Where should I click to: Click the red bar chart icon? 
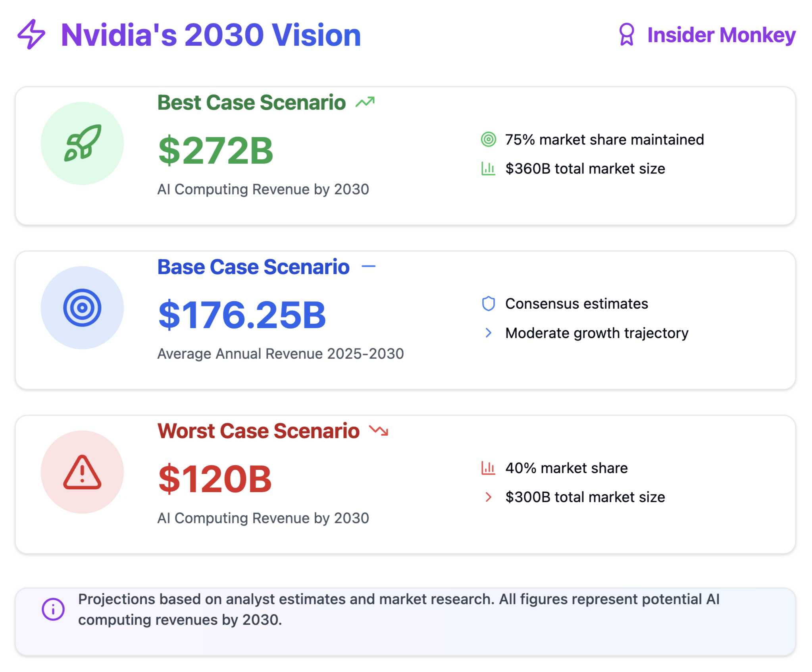click(x=488, y=468)
